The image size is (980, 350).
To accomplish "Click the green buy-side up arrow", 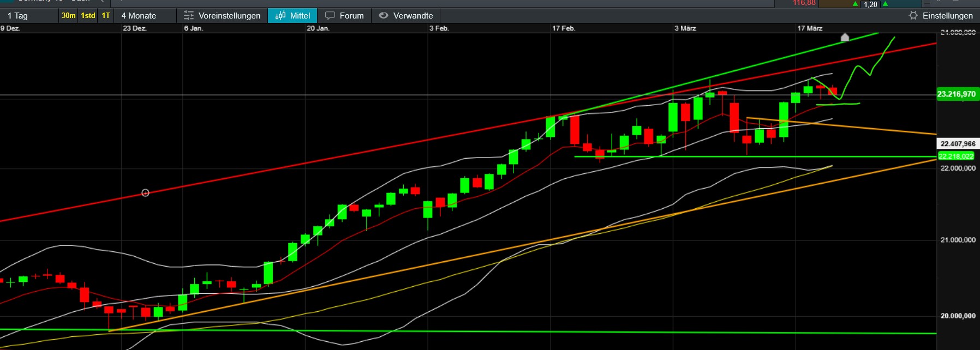I will click(885, 4).
